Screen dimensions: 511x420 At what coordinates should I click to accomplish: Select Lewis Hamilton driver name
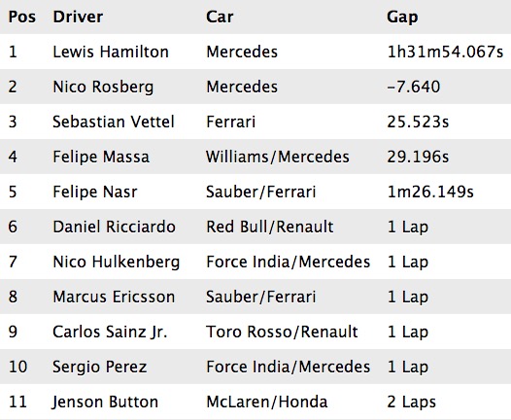point(111,52)
